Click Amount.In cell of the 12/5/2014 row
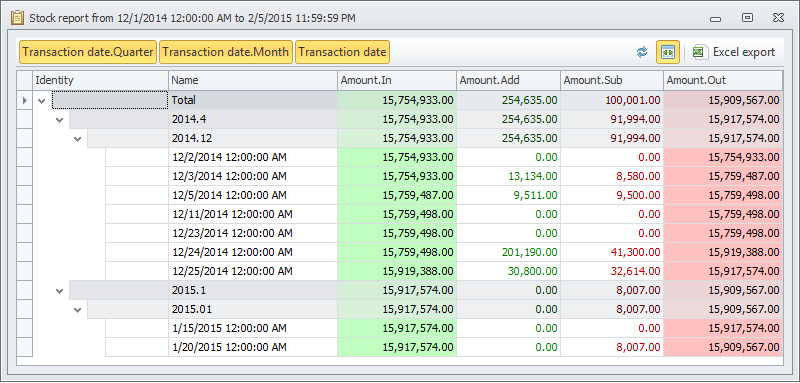The height and width of the screenshot is (383, 800). (x=397, y=195)
